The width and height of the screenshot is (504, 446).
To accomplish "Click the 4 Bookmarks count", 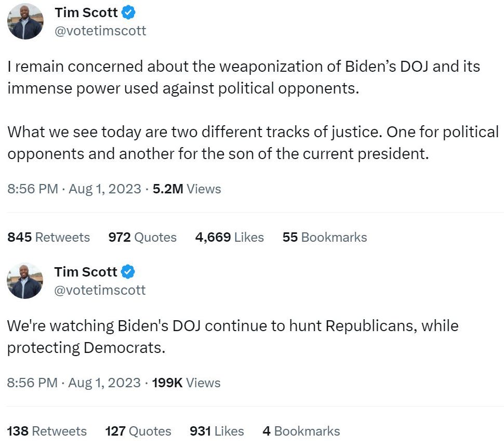I will pyautogui.click(x=301, y=431).
